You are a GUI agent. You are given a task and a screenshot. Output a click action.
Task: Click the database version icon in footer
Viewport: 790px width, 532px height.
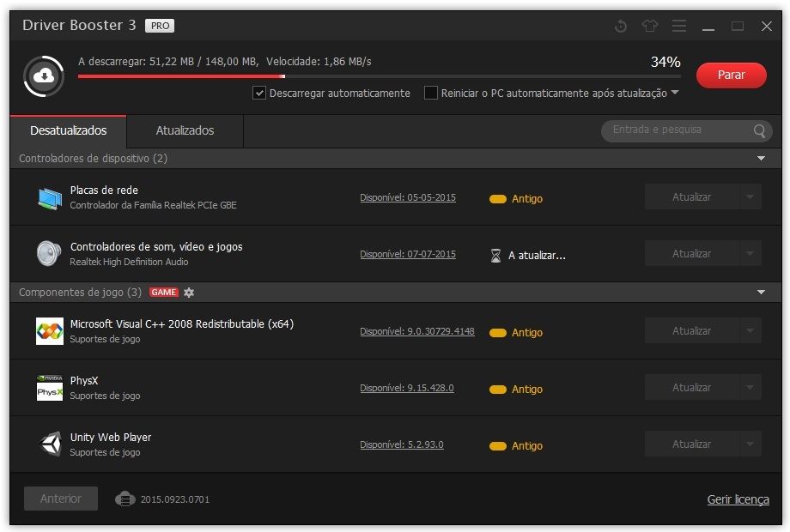125,499
